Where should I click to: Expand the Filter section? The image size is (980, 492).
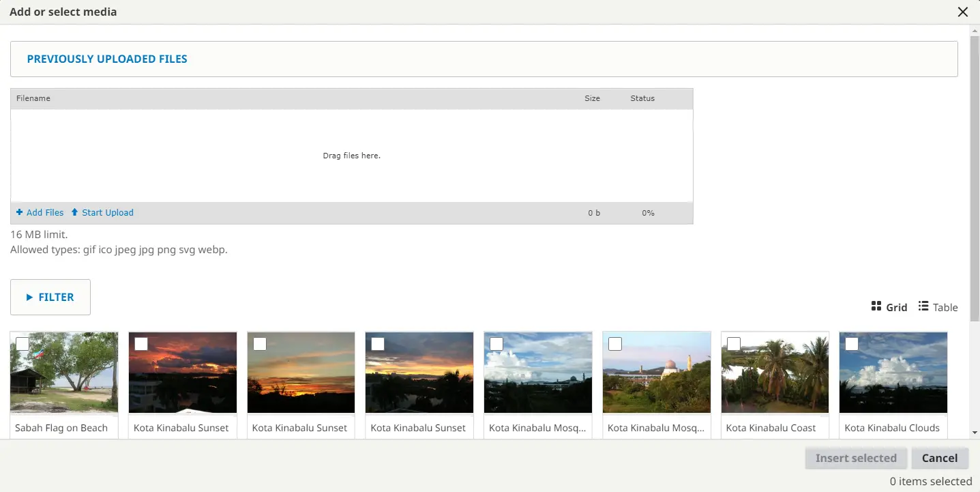[x=50, y=298]
